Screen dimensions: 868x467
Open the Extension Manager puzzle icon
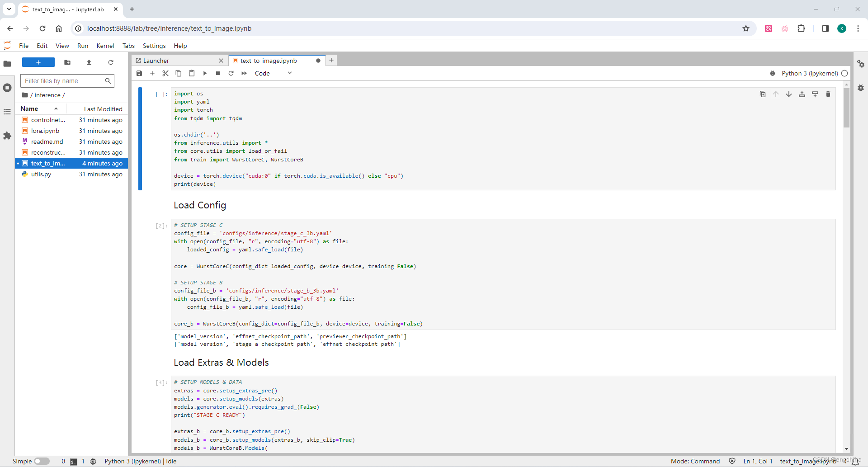coord(7,136)
